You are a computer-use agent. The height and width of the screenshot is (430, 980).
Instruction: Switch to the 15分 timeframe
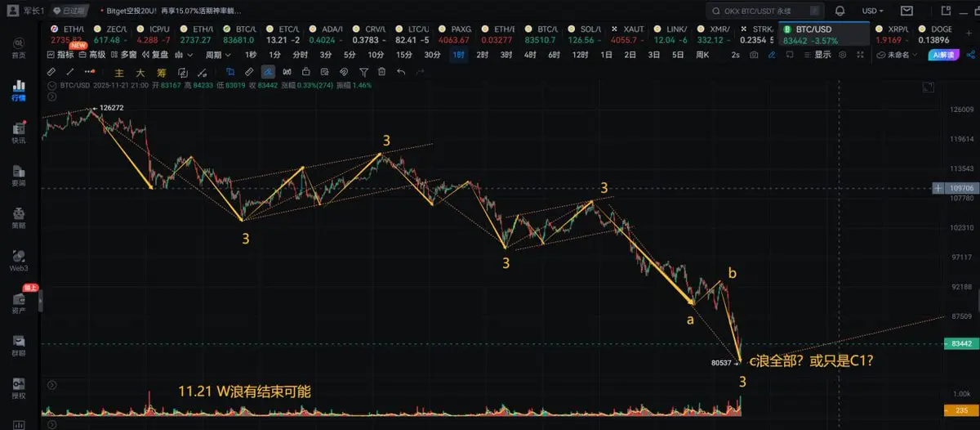pyautogui.click(x=404, y=54)
